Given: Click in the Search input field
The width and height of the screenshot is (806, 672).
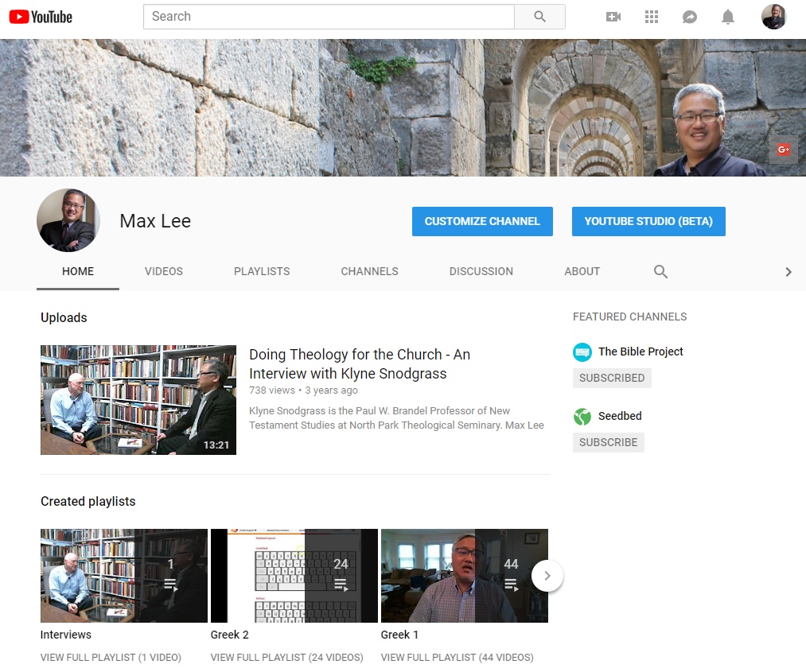Looking at the screenshot, I should [x=329, y=17].
